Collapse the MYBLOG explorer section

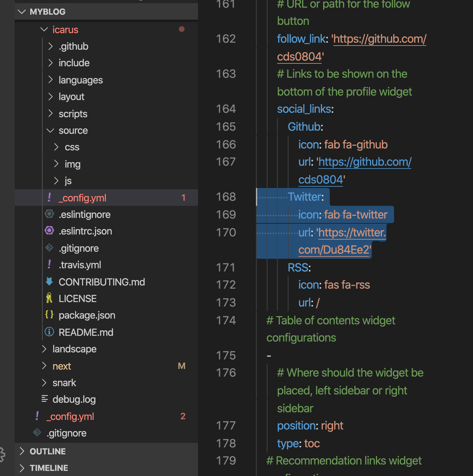point(22,12)
